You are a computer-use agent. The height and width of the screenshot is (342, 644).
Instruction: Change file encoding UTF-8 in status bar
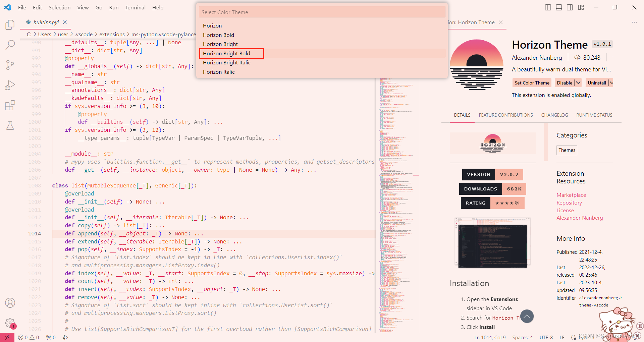546,337
